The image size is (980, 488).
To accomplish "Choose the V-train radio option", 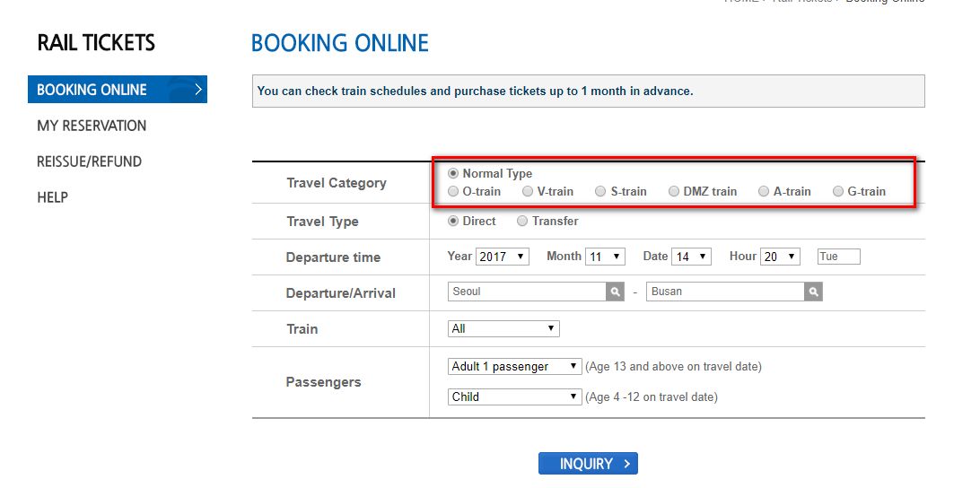I will coord(529,191).
